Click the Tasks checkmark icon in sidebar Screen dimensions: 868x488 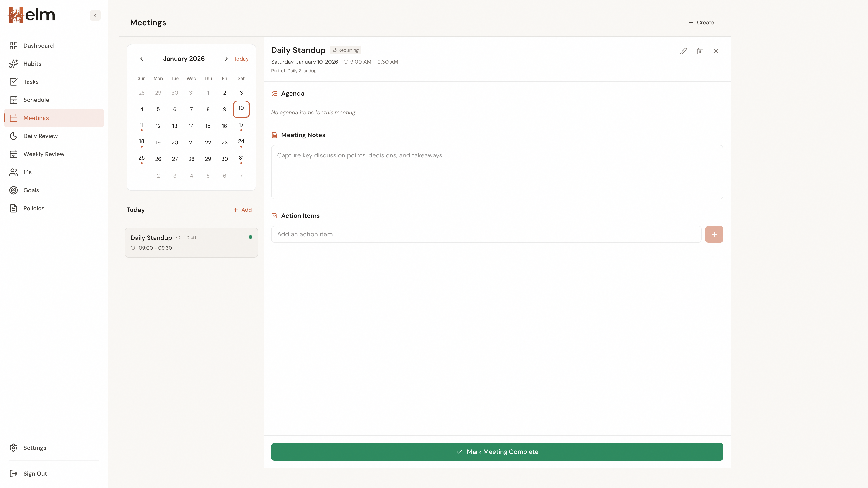tap(14, 82)
